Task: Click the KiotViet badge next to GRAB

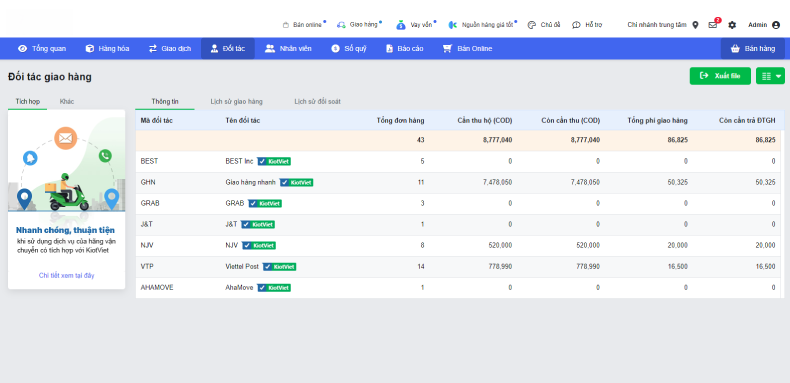Action: click(265, 204)
